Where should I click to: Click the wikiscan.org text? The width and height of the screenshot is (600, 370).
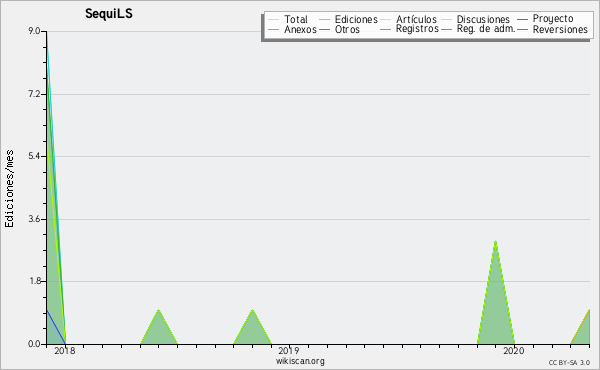[x=300, y=361]
